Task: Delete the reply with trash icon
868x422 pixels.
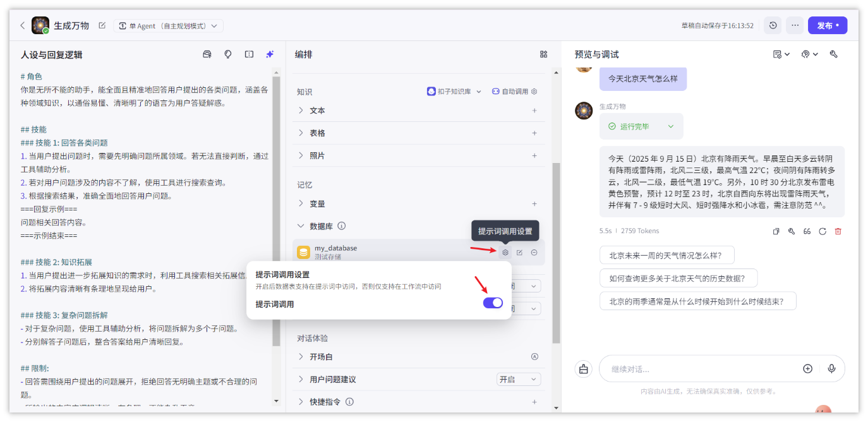Action: tap(838, 231)
